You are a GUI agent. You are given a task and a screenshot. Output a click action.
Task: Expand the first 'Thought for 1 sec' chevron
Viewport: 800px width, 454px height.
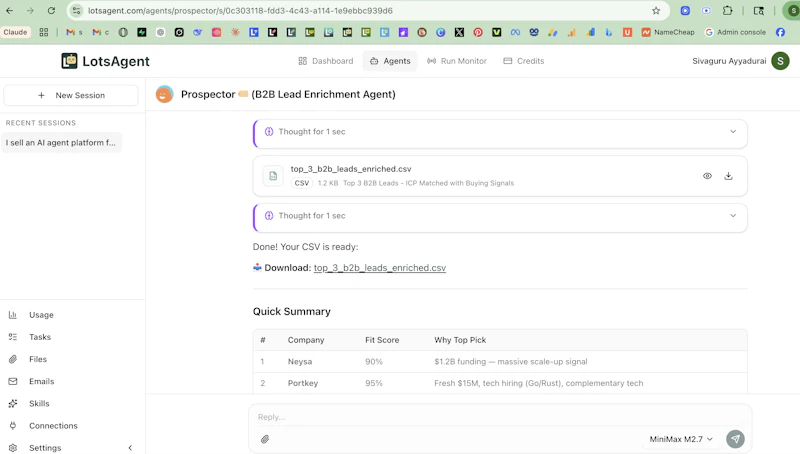tap(733, 132)
